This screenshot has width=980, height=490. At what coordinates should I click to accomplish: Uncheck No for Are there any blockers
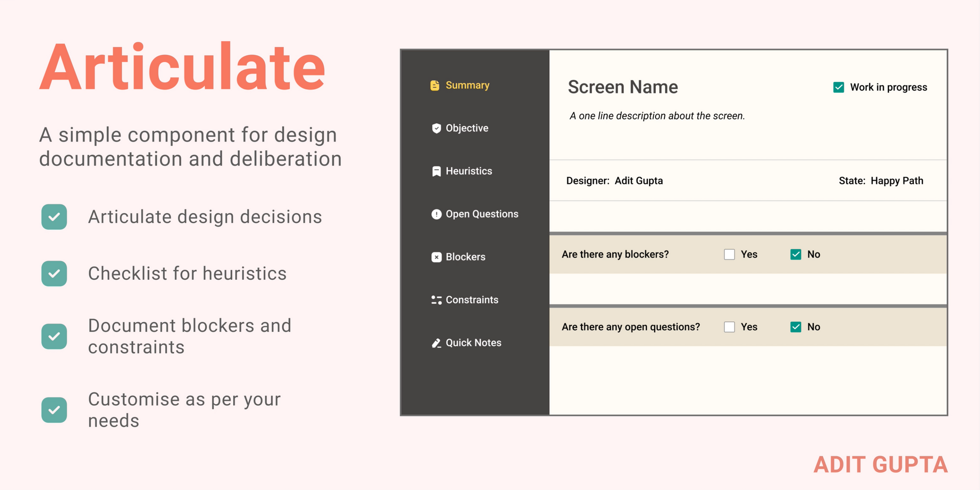[796, 255]
